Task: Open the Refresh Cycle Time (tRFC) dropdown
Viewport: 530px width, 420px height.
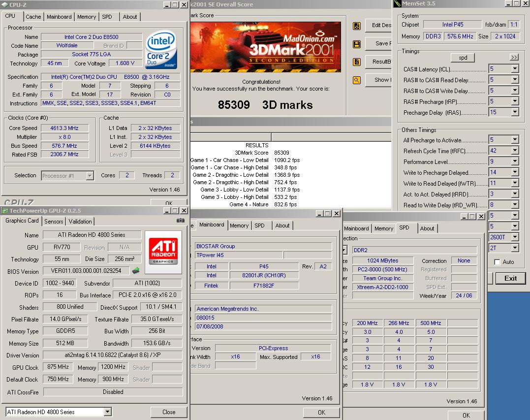Action: pos(515,151)
